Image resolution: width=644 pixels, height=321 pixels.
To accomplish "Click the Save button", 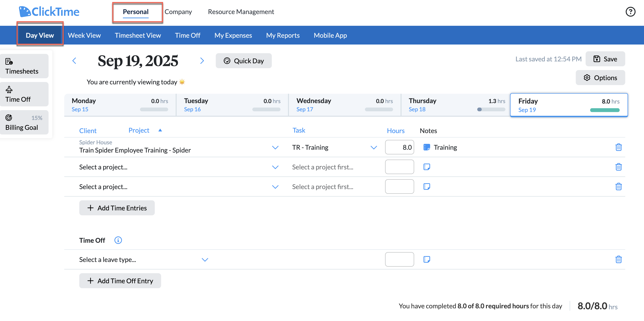I will point(605,59).
